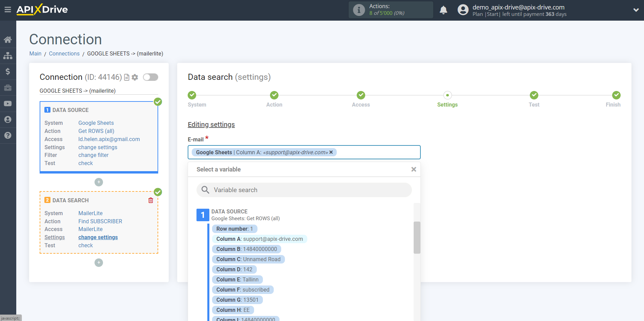
Task: Select Column A support email variable
Action: (x=259, y=239)
